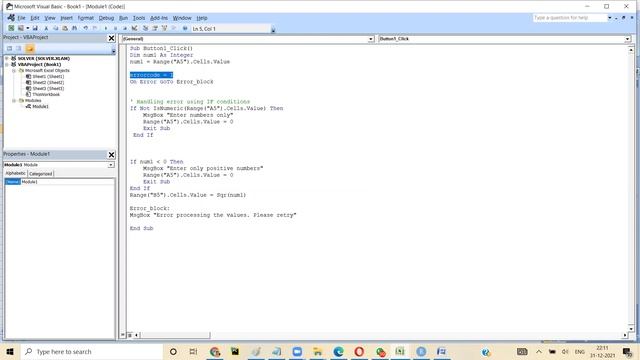Run the macro with the Run Sub button
Viewport: 640px width, 360px height.
pyautogui.click(x=106, y=28)
